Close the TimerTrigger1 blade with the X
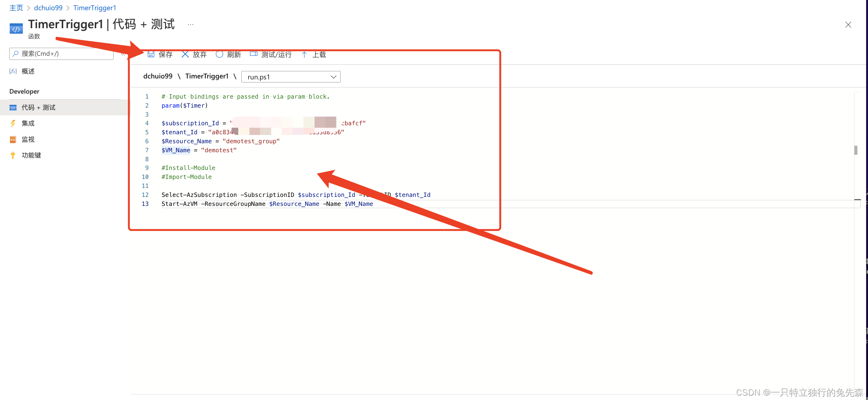 click(848, 24)
